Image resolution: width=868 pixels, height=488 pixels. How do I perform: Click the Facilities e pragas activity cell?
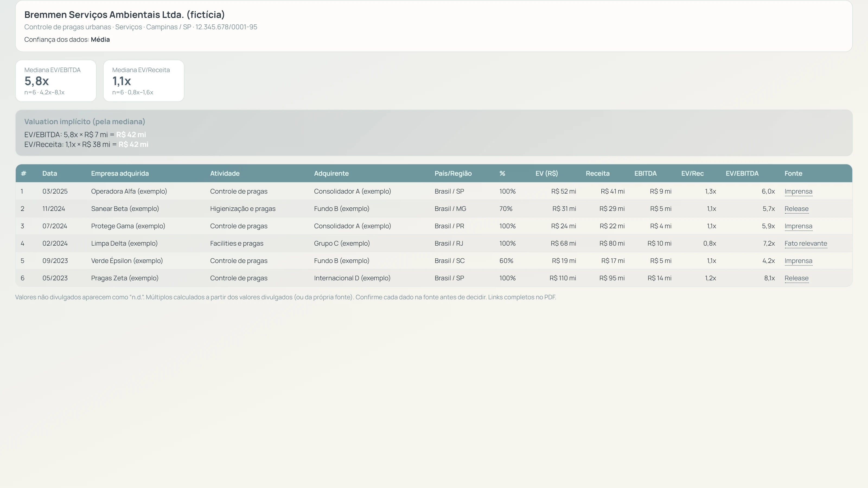237,243
